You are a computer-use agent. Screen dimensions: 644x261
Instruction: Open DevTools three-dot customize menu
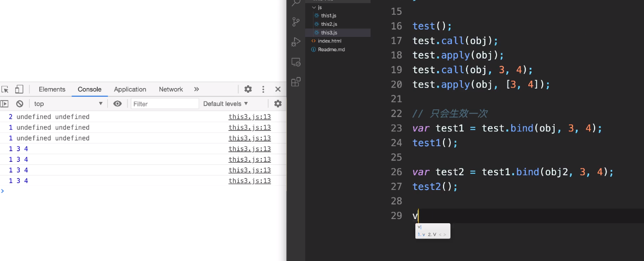[x=263, y=89]
